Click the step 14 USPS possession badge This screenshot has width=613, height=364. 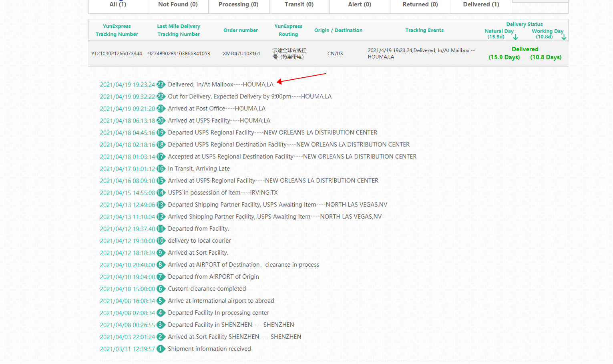(x=161, y=193)
